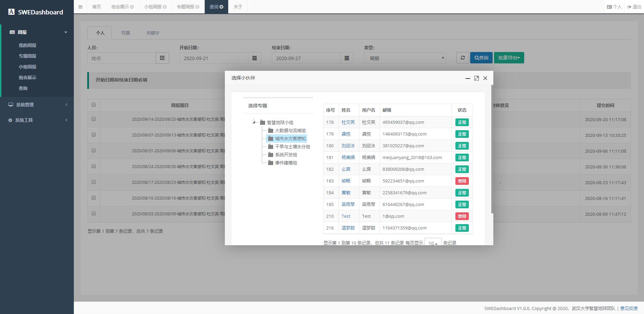Open the 批量导出 dropdown button
The width and height of the screenshot is (644, 314).
point(509,58)
